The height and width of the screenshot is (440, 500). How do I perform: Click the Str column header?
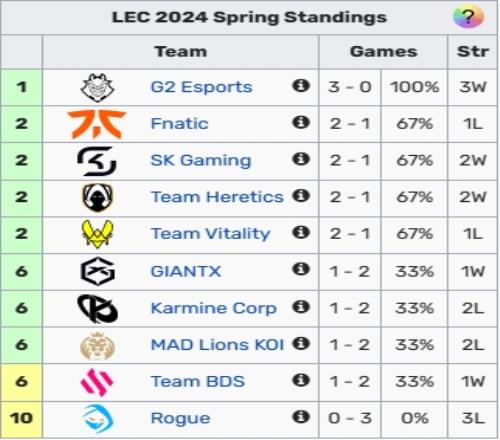[473, 52]
